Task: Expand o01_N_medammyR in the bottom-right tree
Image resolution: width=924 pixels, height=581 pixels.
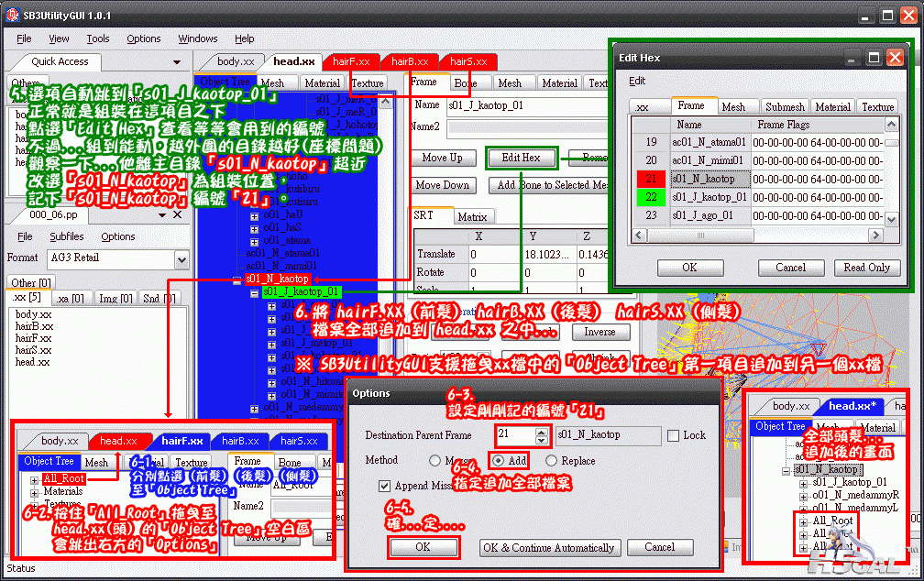Action: (x=803, y=496)
